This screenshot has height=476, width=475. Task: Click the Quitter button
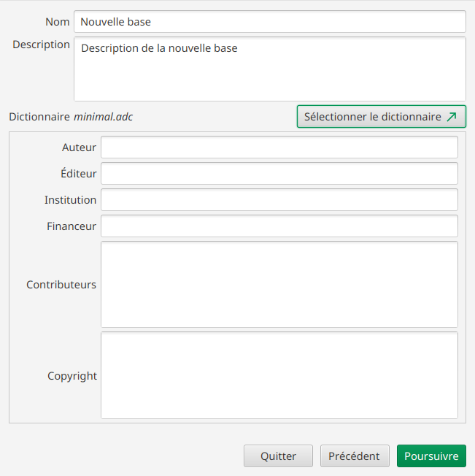(x=278, y=456)
